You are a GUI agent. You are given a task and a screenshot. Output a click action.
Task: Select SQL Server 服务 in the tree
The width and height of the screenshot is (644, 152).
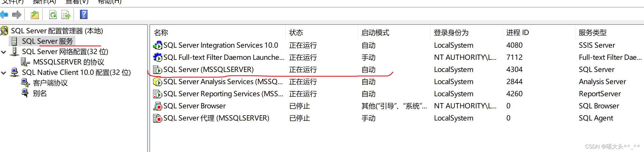48,41
